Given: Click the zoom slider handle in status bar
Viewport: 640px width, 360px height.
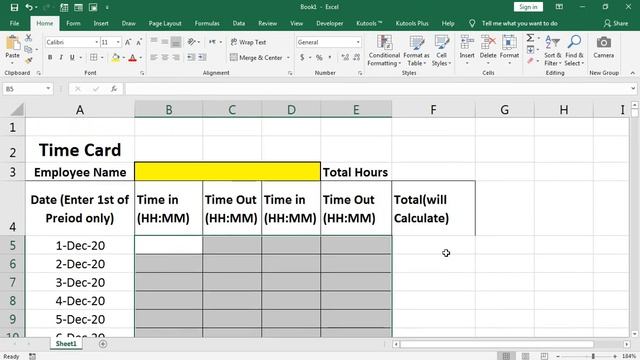Looking at the screenshot, I should (593, 356).
